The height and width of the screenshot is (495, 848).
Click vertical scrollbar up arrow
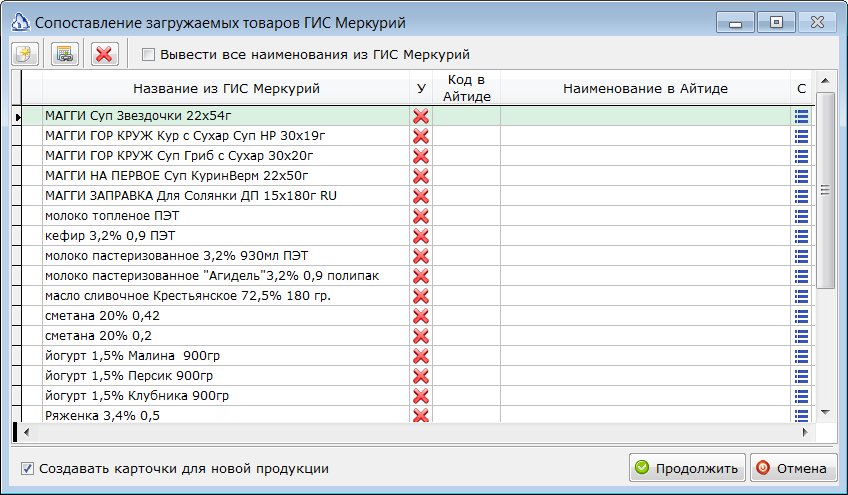825,81
